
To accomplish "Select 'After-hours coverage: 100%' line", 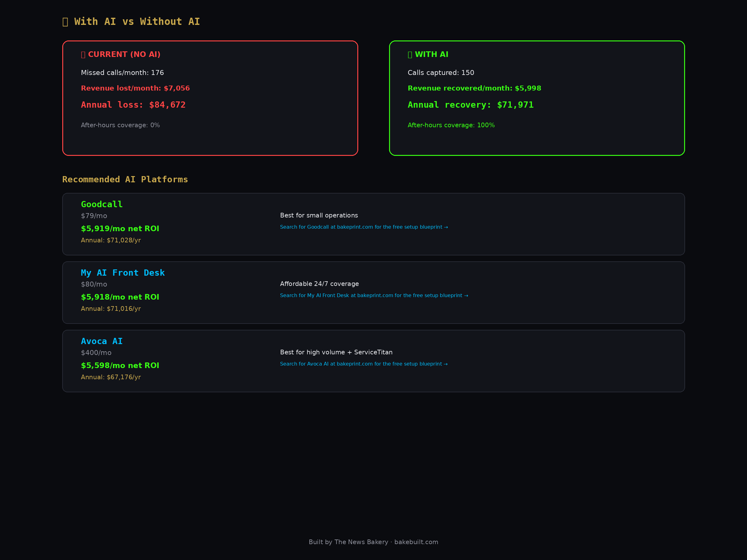I will (451, 125).
